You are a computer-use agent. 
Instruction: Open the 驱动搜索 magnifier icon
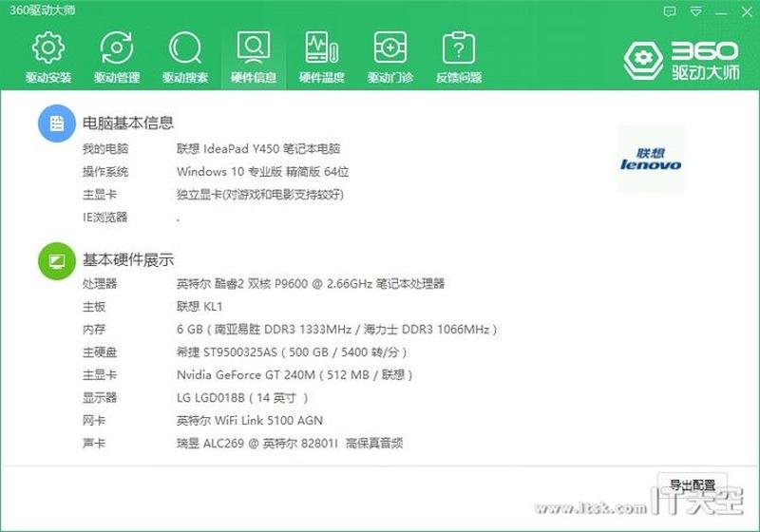pyautogui.click(x=185, y=47)
